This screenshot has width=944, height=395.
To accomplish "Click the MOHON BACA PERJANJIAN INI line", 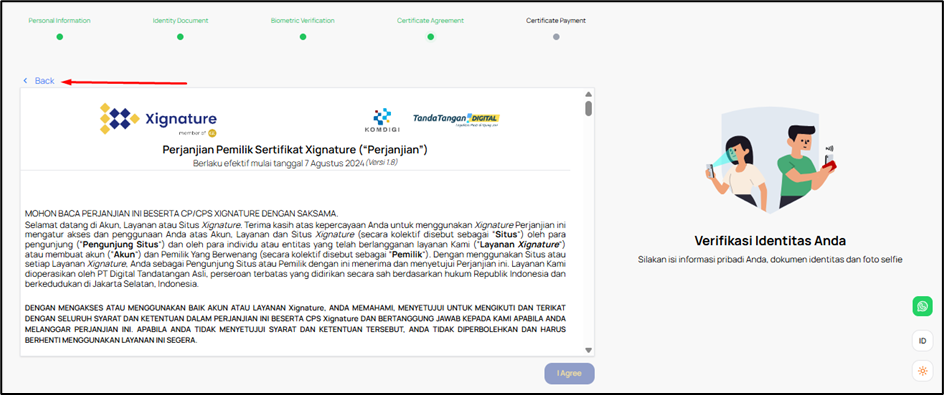I will click(182, 213).
